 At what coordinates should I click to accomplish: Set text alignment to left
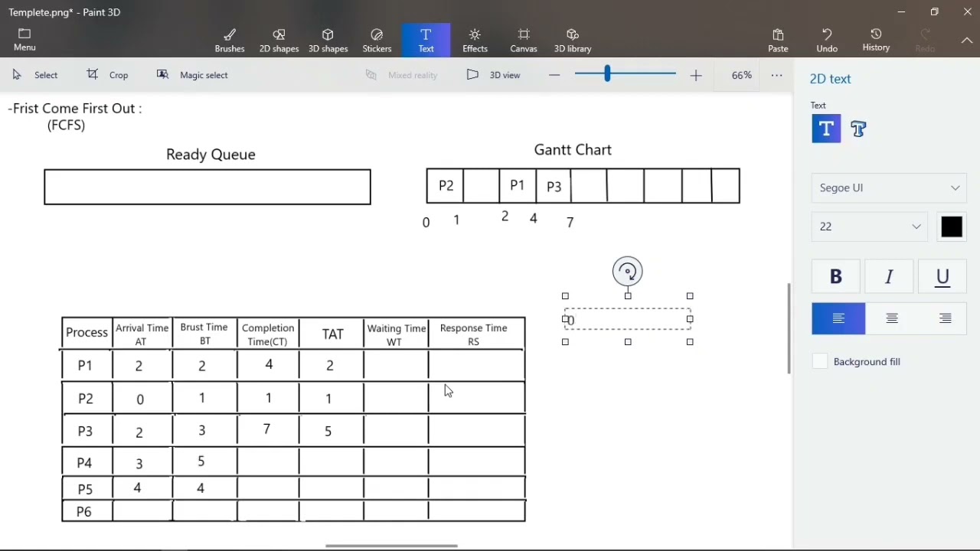pos(838,318)
